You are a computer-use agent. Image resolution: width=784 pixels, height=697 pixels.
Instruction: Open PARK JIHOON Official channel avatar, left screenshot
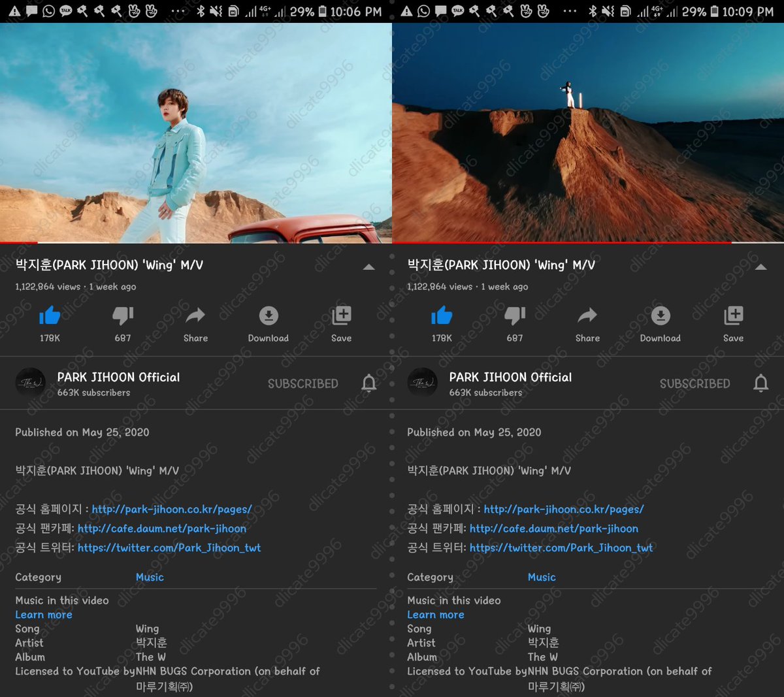tap(30, 383)
